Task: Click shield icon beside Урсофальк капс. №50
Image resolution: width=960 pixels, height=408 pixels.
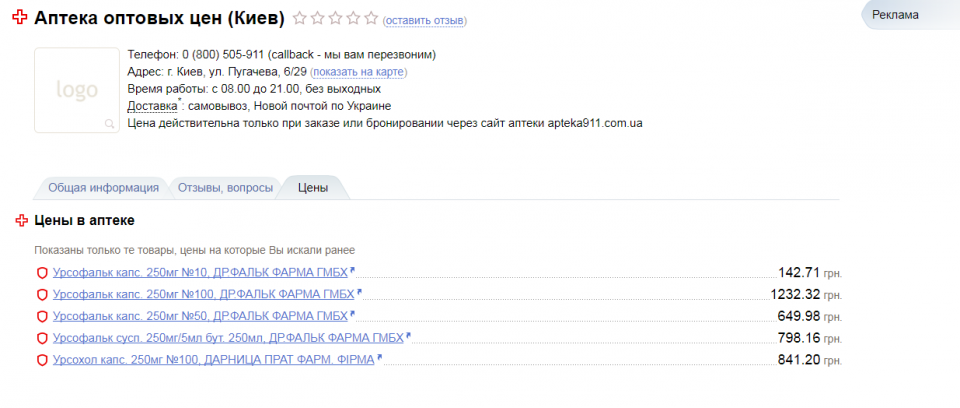Action: [42, 316]
